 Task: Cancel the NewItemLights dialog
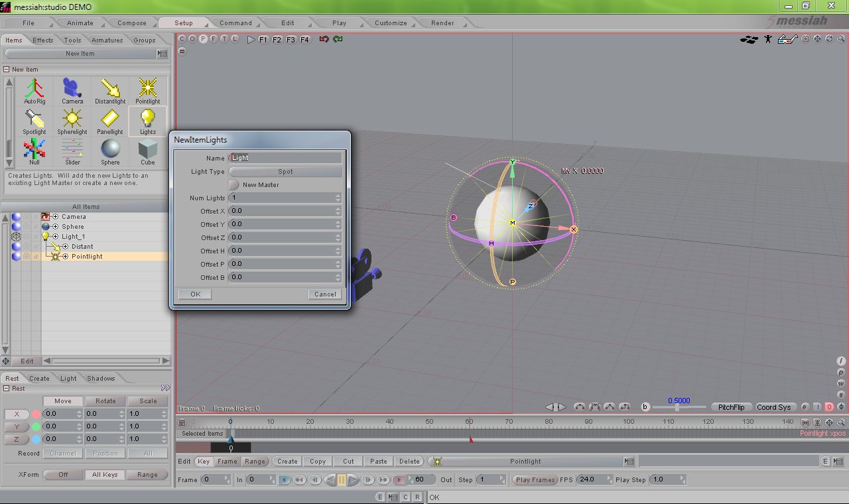pos(325,294)
